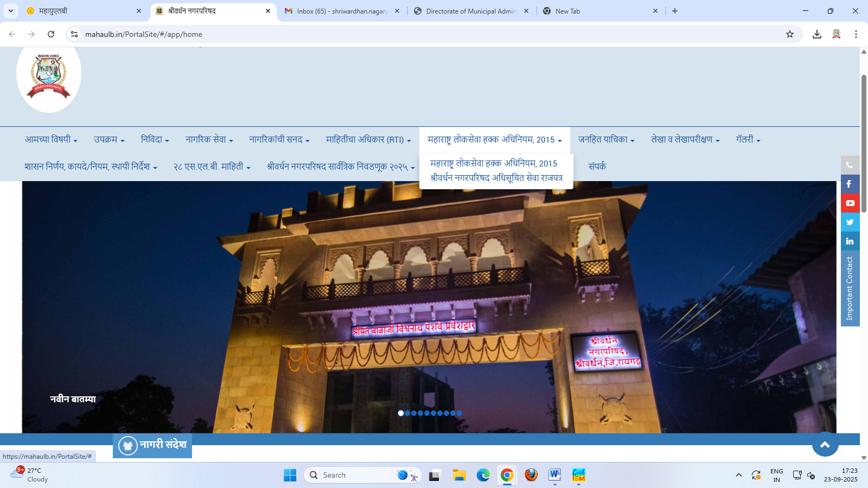Image resolution: width=868 pixels, height=488 pixels.
Task: Click the संपर्क contact link
Action: (597, 166)
